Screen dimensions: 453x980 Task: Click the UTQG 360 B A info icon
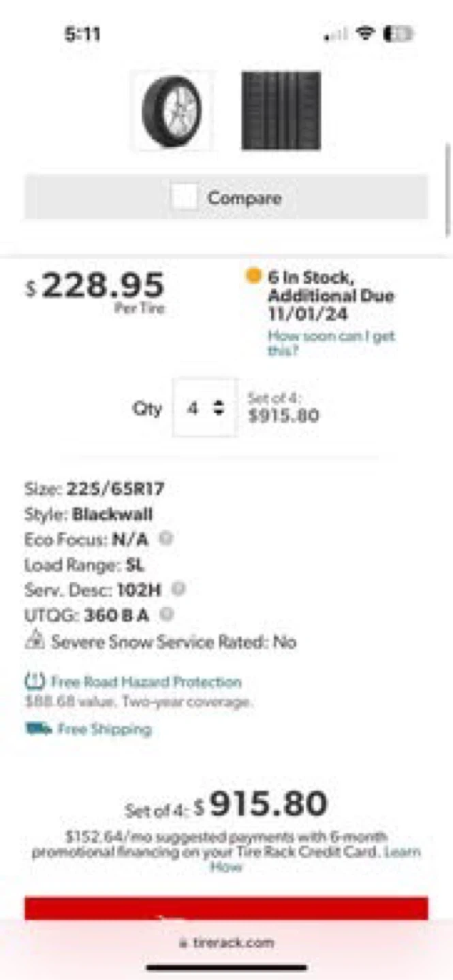pos(167,614)
